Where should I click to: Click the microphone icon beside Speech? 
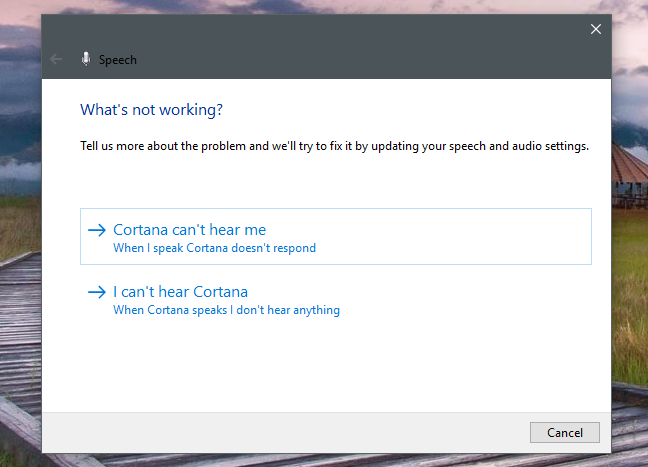pyautogui.click(x=86, y=59)
